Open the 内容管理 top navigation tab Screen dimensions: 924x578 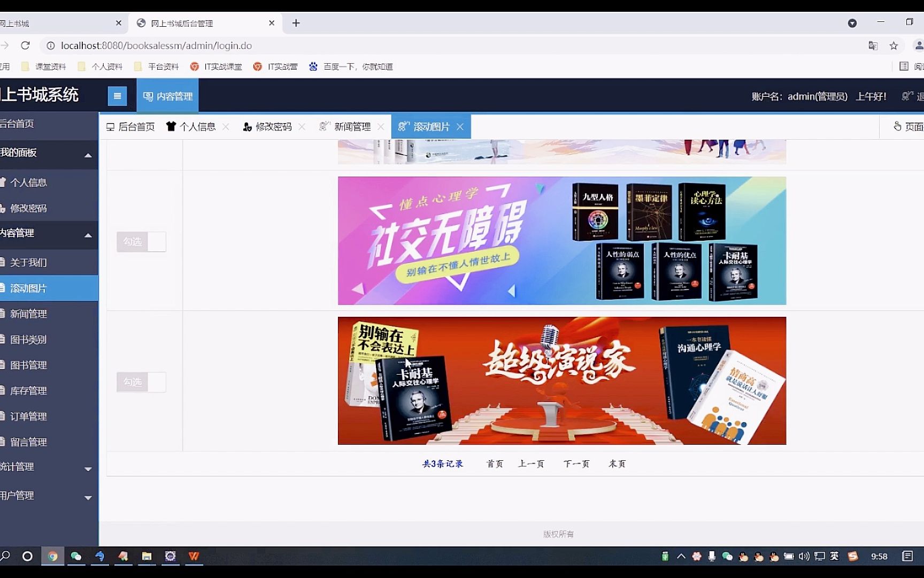point(167,96)
